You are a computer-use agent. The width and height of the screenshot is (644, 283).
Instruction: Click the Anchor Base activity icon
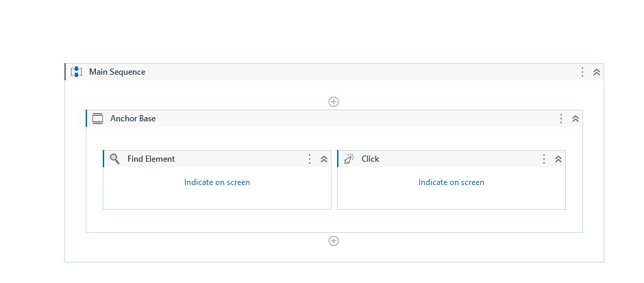(x=98, y=119)
